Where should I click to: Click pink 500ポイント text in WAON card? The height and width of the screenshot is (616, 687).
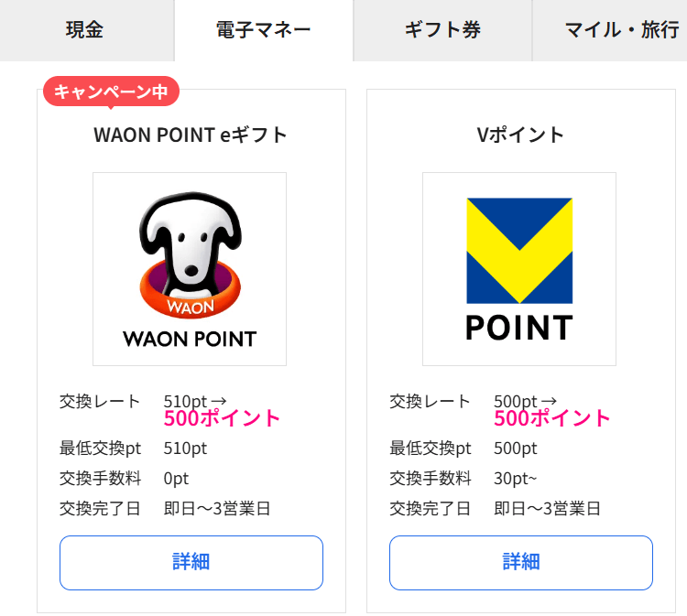223,418
